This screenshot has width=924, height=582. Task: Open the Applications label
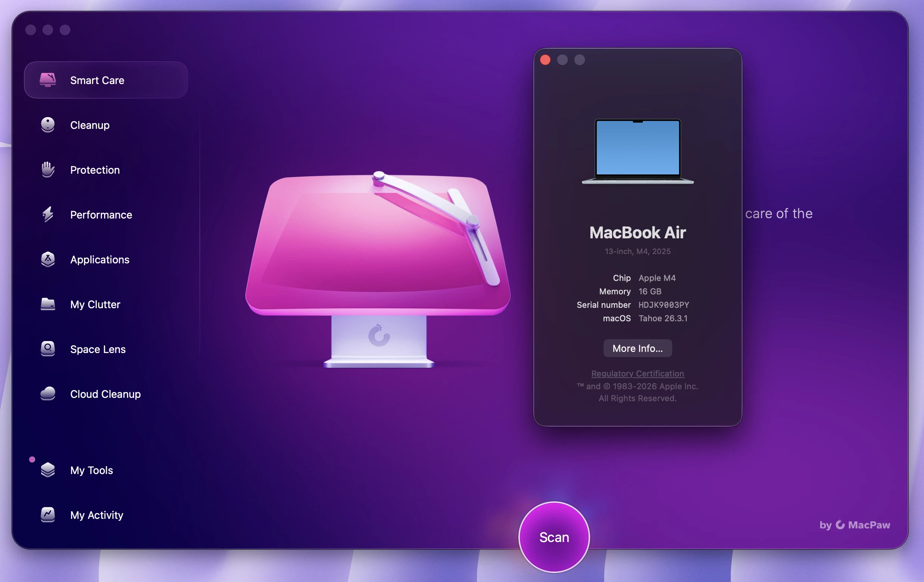point(100,260)
